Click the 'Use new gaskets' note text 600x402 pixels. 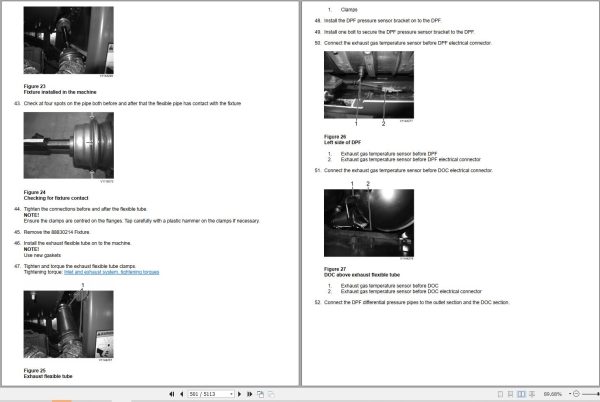coord(42,255)
